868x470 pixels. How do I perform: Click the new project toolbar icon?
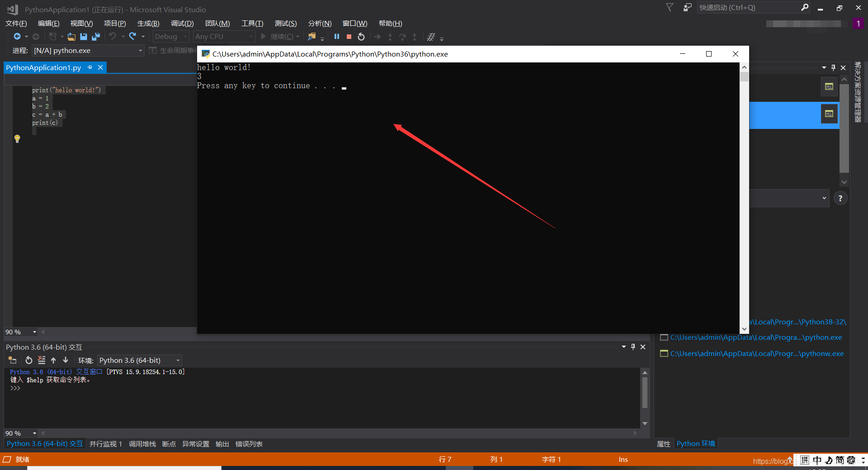coord(52,36)
